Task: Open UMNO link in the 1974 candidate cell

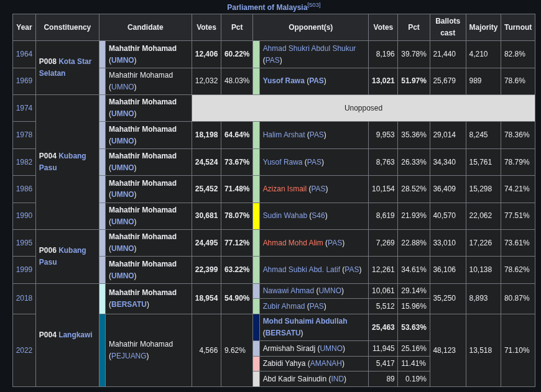Action: pyautogui.click(x=123, y=114)
